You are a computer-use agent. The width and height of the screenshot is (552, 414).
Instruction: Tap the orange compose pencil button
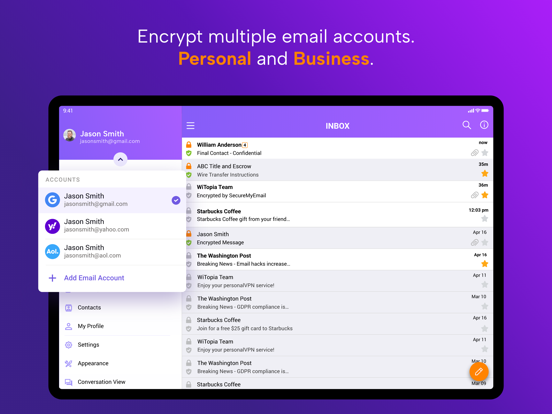click(479, 371)
